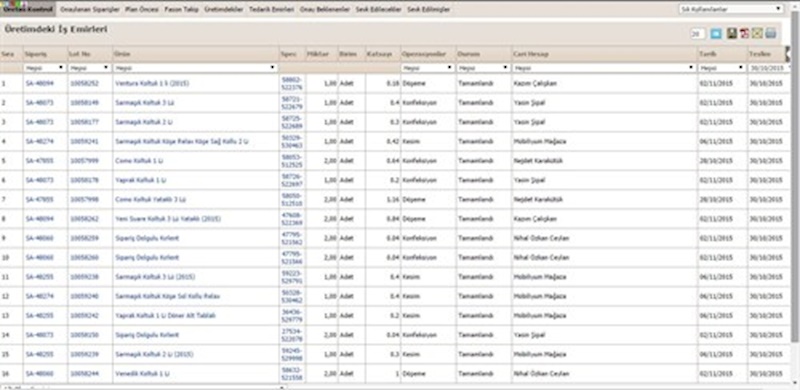Open the Tedarik Emirleri tab
Viewport: 800px width, 390px height.
[271, 9]
